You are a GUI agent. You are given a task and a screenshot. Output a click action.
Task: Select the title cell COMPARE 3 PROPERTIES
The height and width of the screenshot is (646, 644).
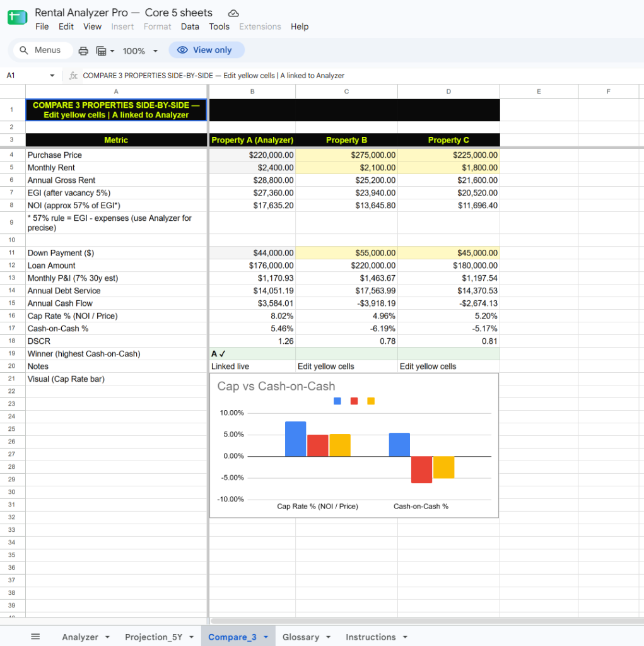tap(116, 110)
